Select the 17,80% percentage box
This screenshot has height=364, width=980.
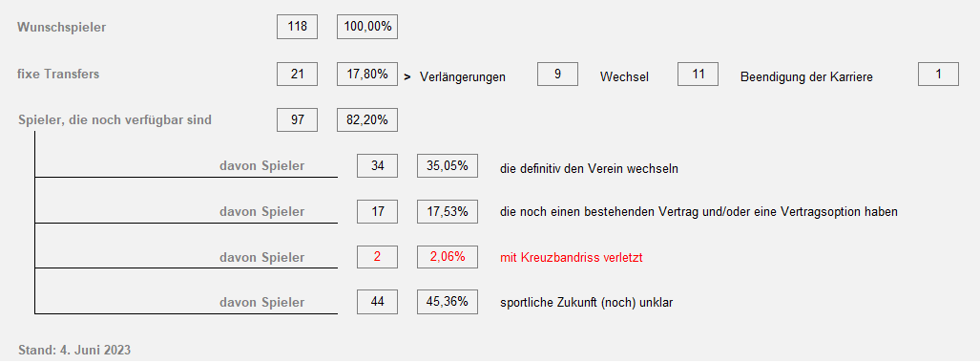[x=367, y=74]
